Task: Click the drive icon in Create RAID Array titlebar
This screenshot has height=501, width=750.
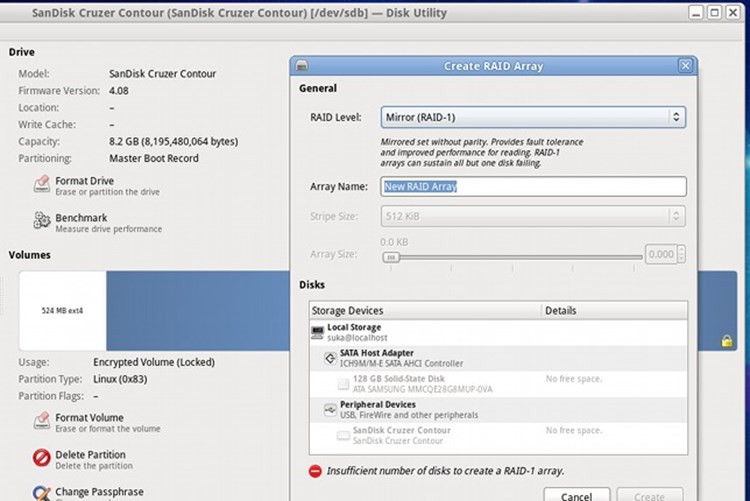Action: click(302, 66)
